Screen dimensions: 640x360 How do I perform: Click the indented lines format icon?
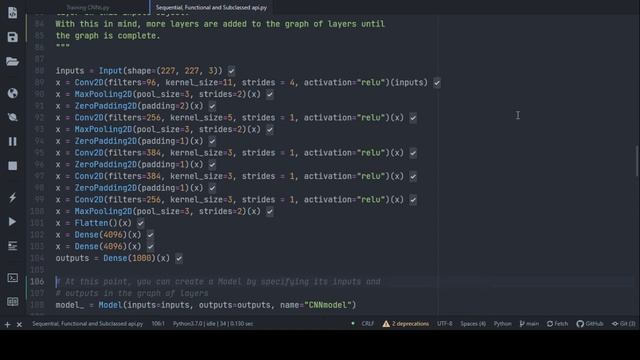(12, 246)
